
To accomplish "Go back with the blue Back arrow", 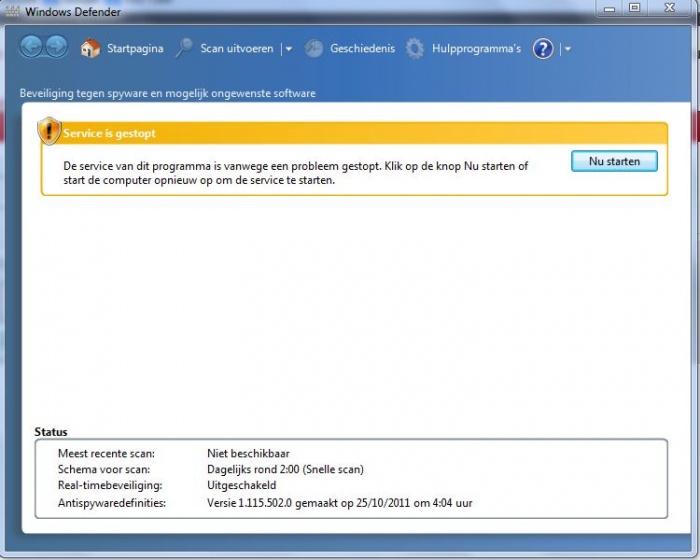I will pyautogui.click(x=31, y=47).
